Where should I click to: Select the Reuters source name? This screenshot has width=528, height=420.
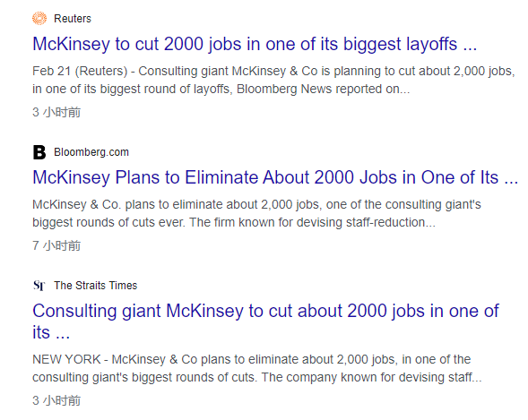[73, 19]
